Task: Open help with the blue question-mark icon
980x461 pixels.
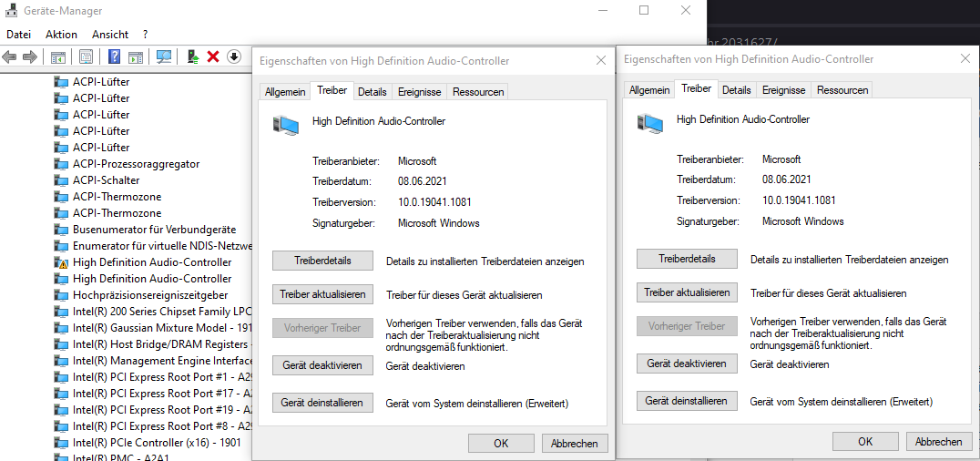Action: (x=115, y=56)
